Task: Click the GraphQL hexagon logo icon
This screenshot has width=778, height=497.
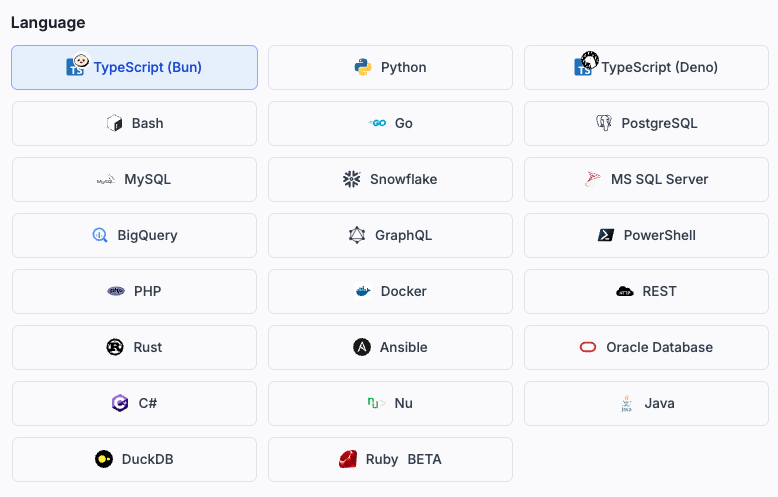Action: coord(357,235)
